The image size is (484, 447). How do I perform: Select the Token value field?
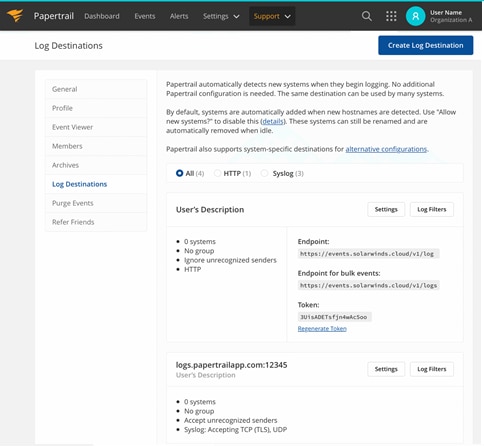pos(334,317)
